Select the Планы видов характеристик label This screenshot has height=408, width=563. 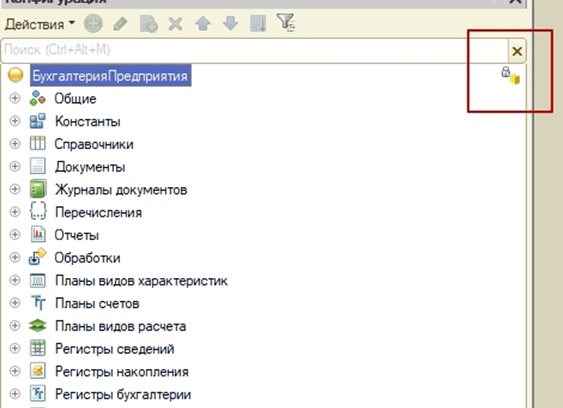[x=141, y=280]
